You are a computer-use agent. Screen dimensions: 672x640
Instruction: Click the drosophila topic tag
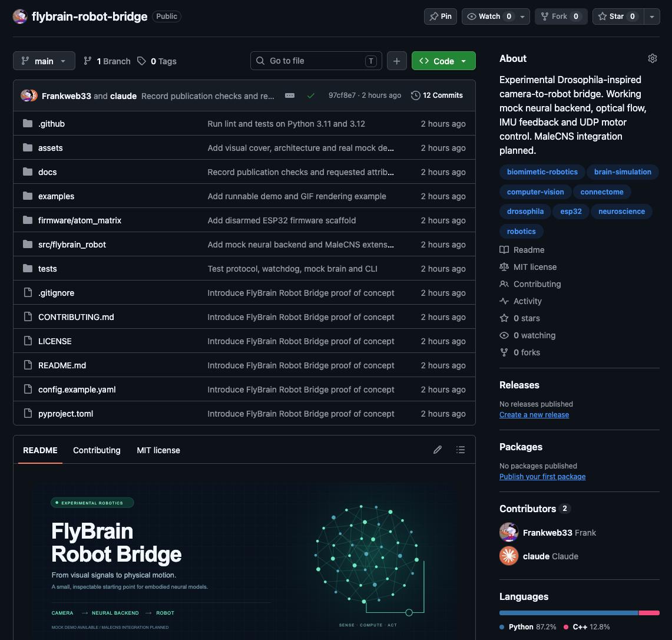point(525,211)
